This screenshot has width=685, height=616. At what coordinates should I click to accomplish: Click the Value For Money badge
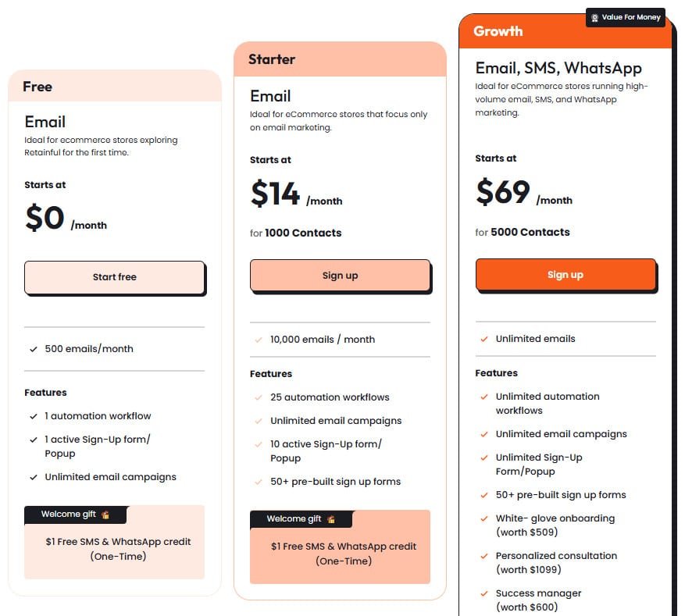(625, 17)
